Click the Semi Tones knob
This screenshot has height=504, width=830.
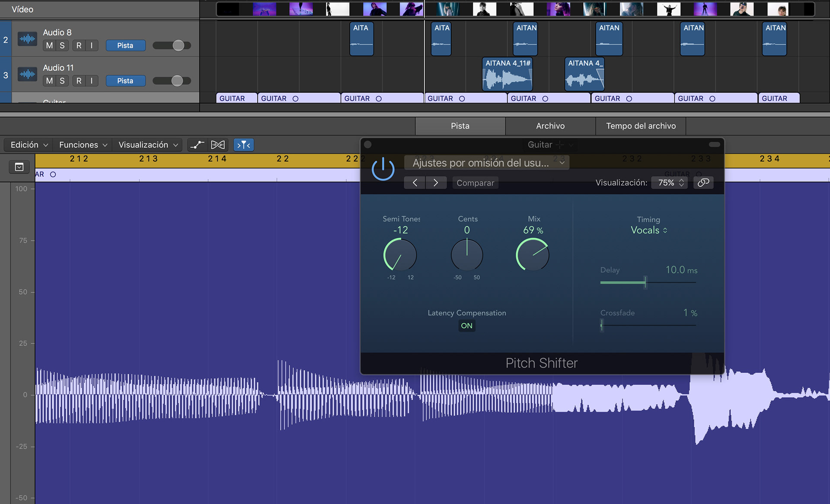point(400,255)
